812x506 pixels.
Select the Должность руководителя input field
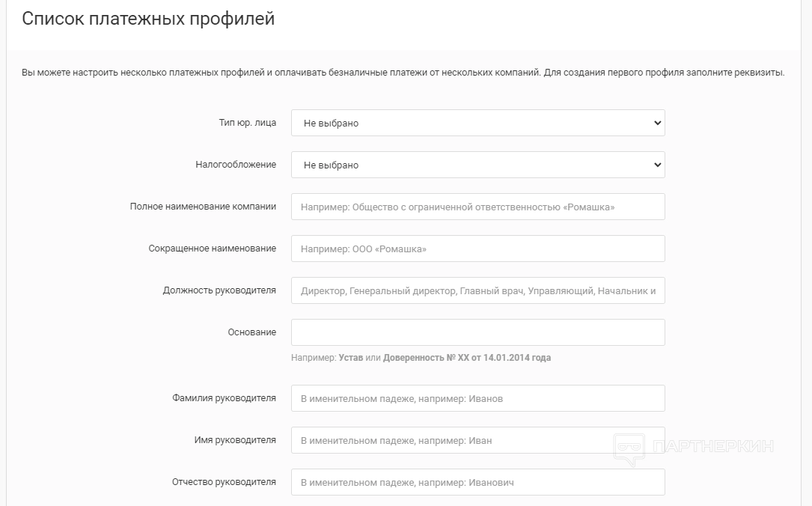click(x=477, y=290)
